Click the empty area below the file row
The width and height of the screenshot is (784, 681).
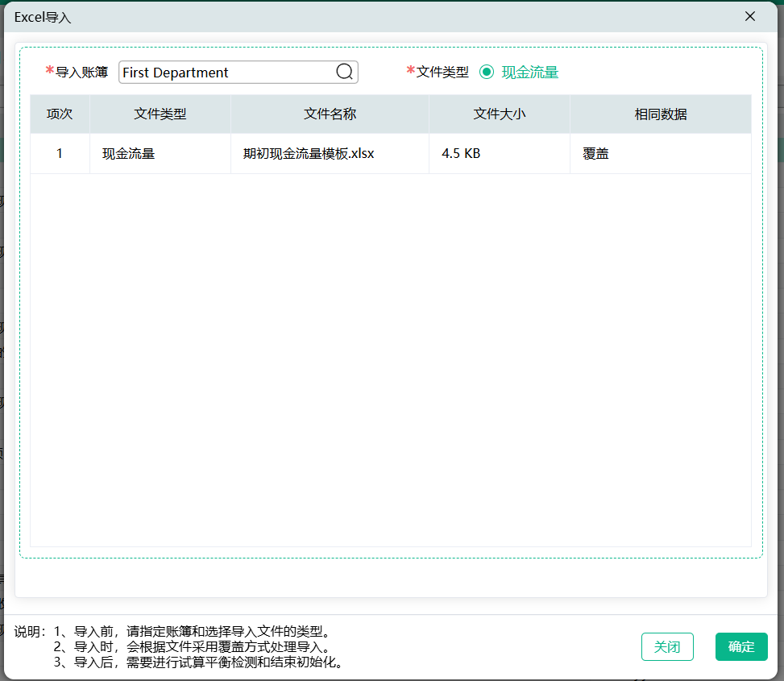[x=390, y=355]
